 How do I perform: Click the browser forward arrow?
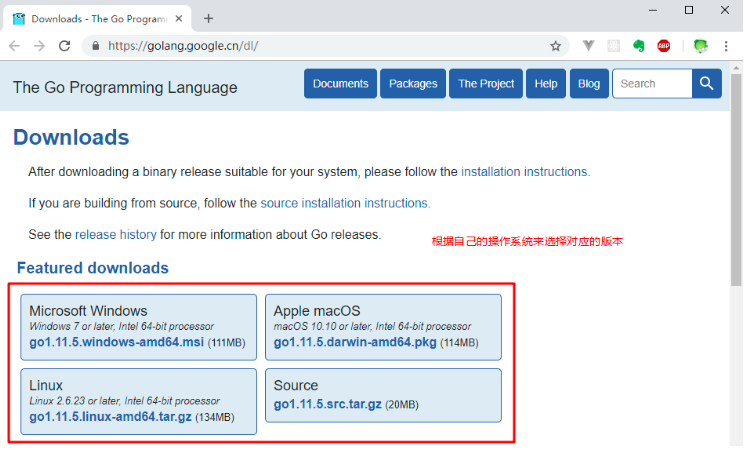click(x=39, y=46)
